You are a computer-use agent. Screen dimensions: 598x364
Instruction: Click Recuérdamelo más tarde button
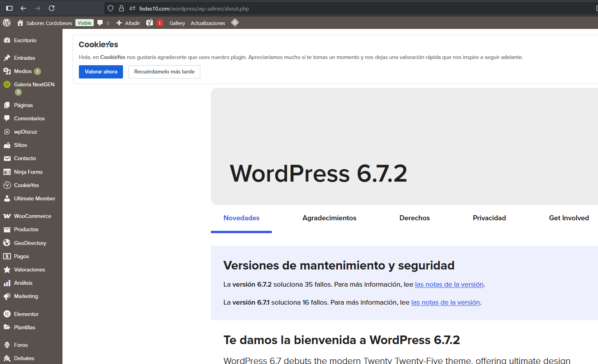pyautogui.click(x=164, y=72)
